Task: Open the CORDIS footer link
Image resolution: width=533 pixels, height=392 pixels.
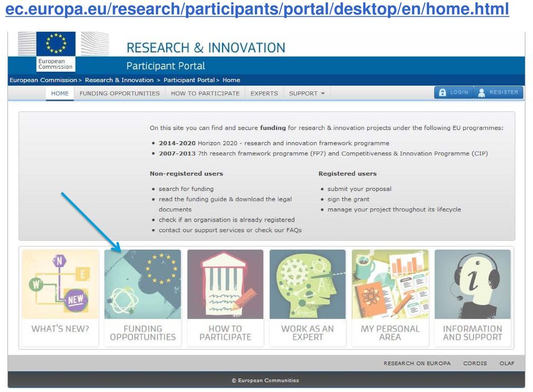Action: pos(475,364)
